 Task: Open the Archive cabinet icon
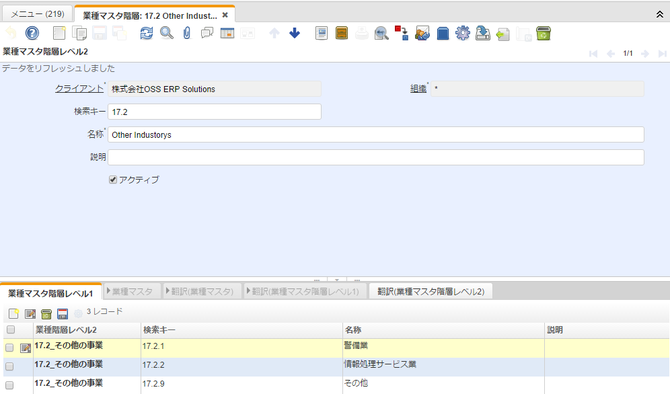[341, 33]
